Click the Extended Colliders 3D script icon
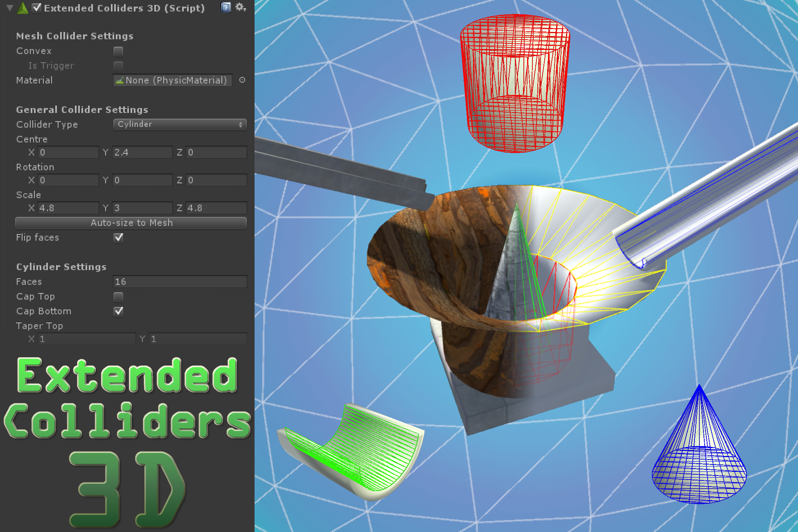798x532 pixels. point(23,8)
